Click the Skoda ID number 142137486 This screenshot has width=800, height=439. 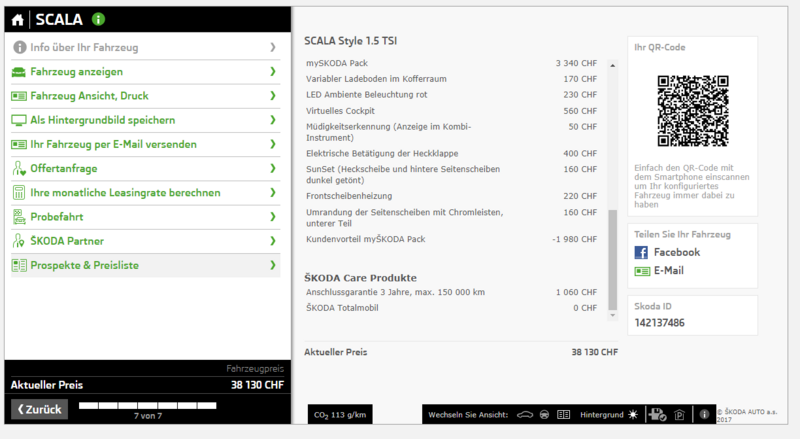click(660, 323)
